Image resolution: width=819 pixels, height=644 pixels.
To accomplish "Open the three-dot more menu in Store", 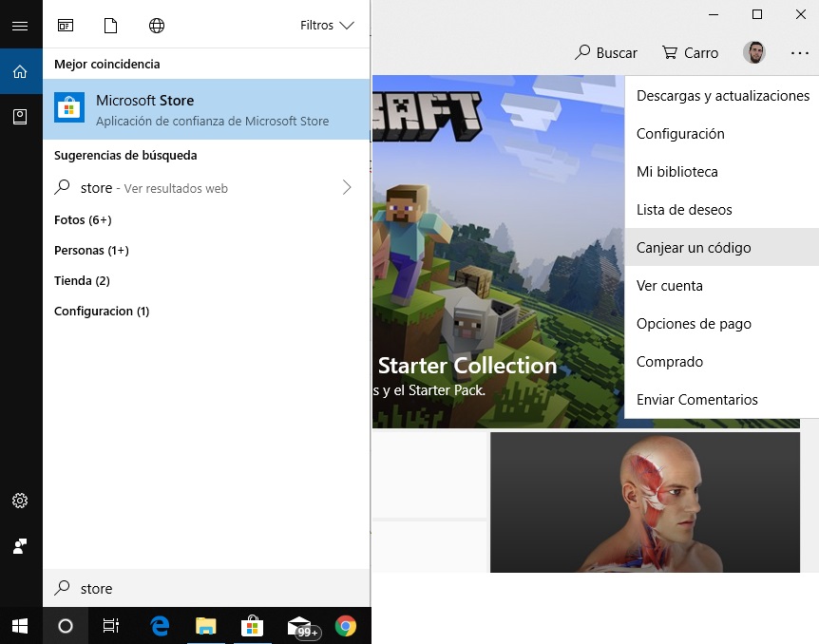I will (798, 53).
